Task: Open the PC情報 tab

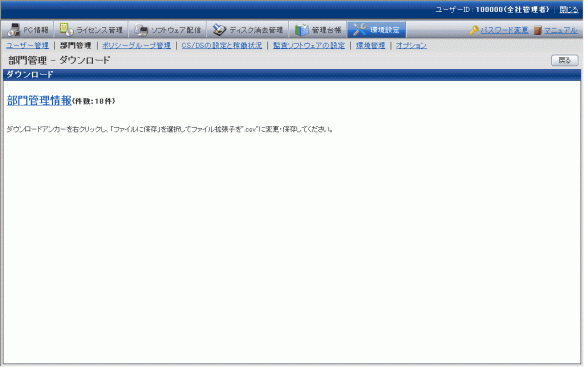Action: [28, 30]
